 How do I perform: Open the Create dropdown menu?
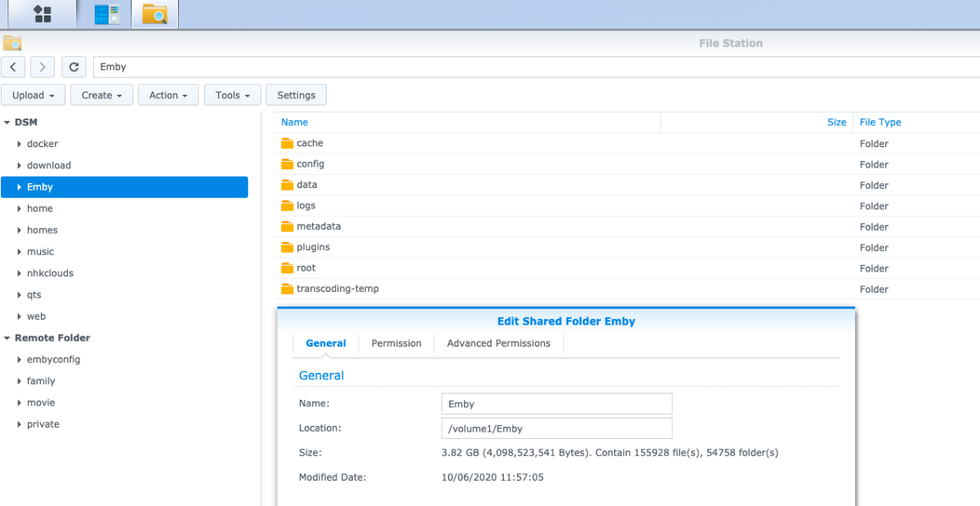(101, 95)
